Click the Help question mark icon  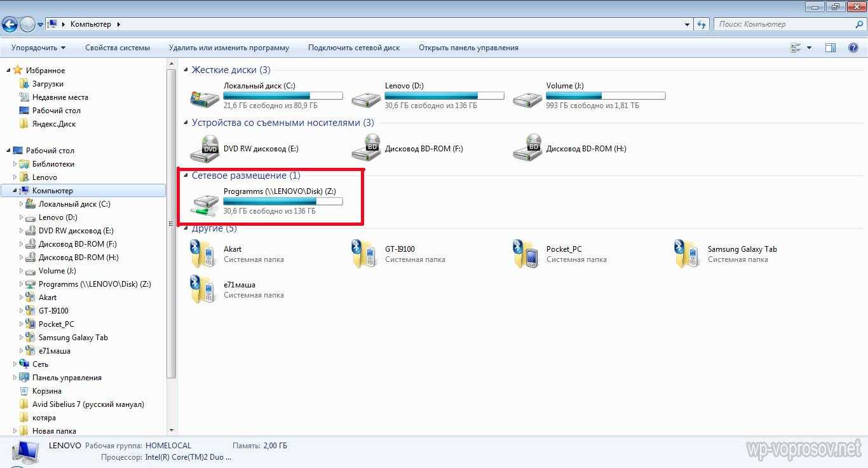853,48
